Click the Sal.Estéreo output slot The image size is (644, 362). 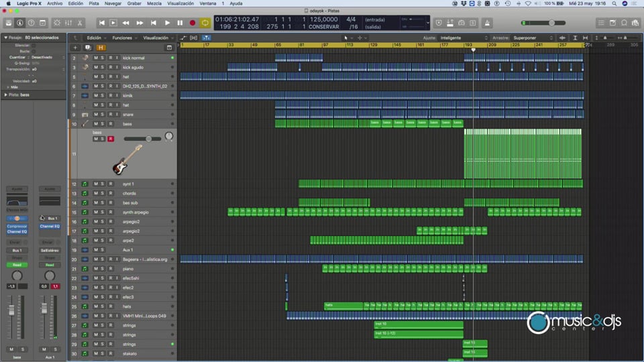pyautogui.click(x=50, y=250)
